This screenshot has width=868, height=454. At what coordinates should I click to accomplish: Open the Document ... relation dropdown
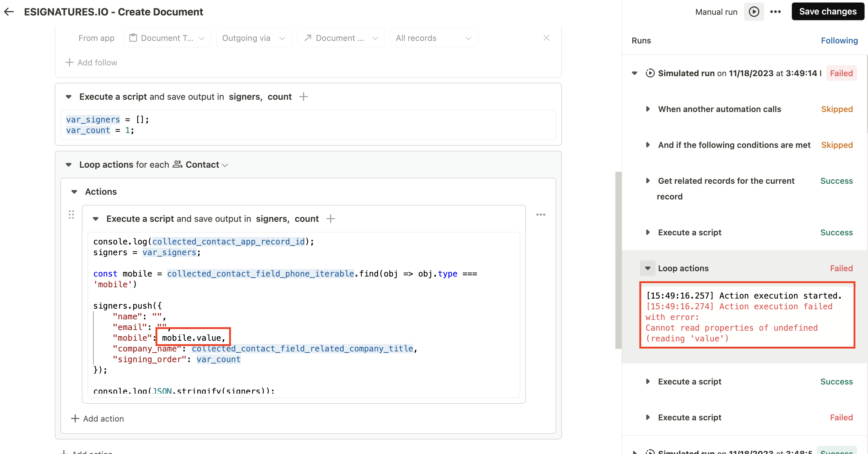341,38
